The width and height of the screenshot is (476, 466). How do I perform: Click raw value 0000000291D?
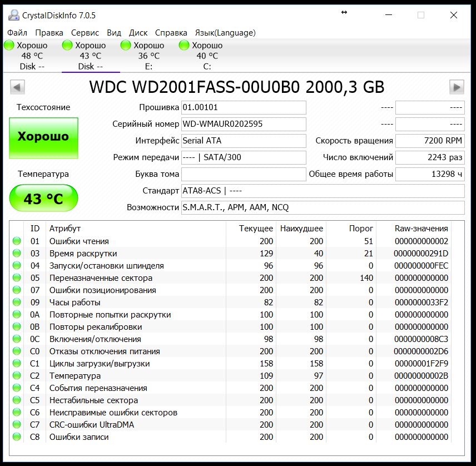[421, 253]
